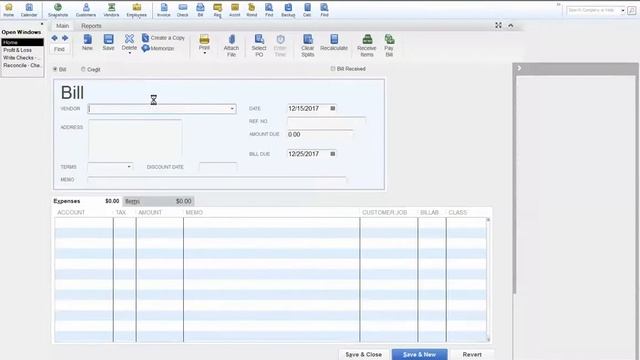The width and height of the screenshot is (640, 360).
Task: Switch to the Items tab
Action: pyautogui.click(x=158, y=201)
